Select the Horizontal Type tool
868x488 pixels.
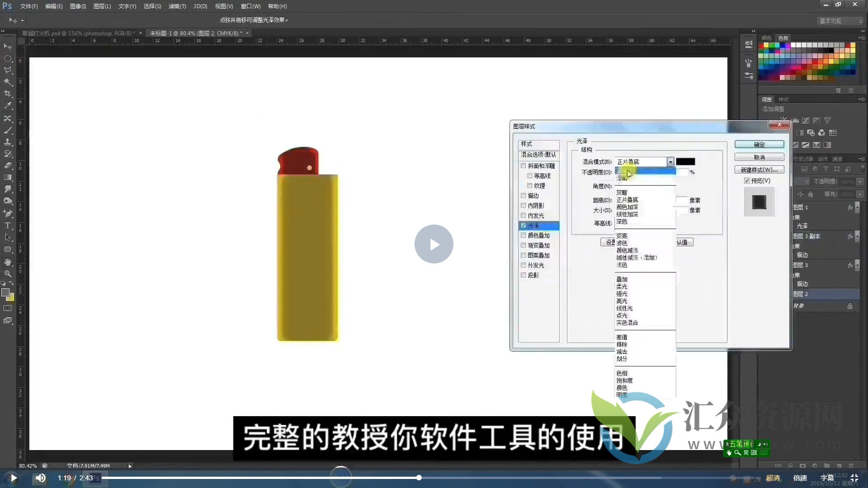pos(8,225)
